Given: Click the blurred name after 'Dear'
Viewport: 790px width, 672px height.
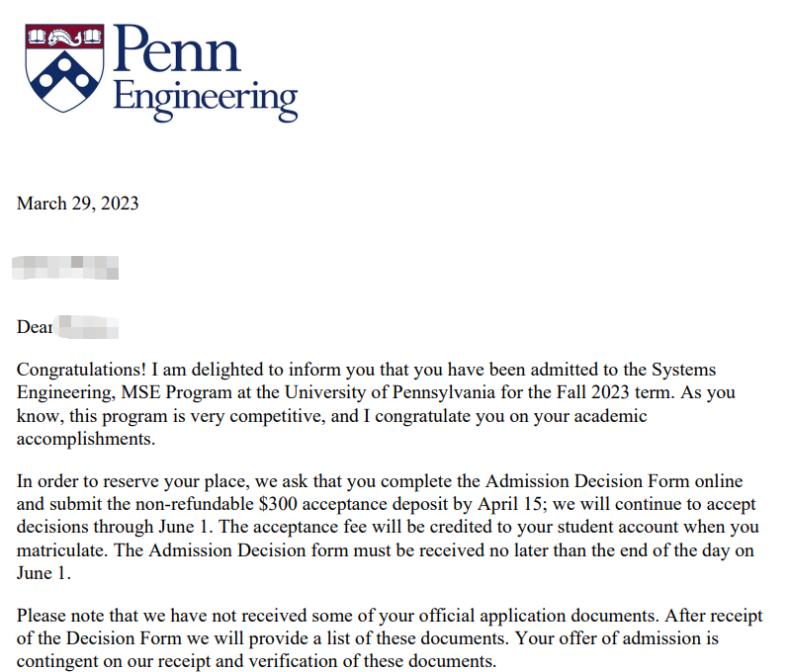Looking at the screenshot, I should click(87, 327).
